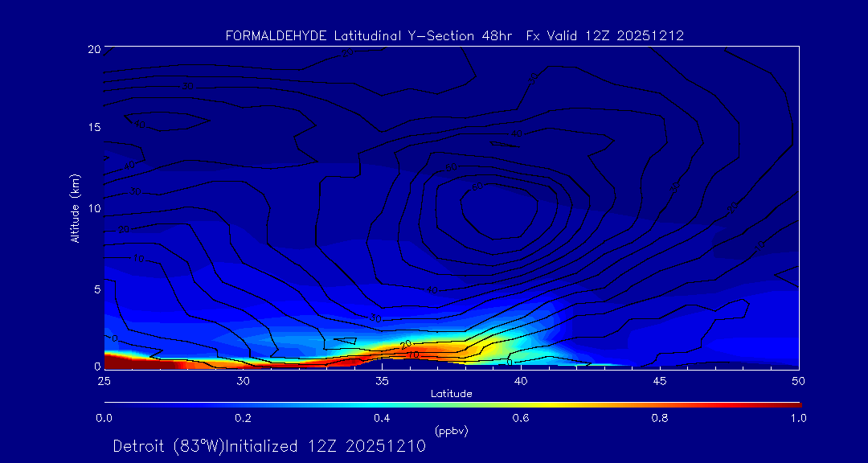This screenshot has width=868, height=463.
Task: Click altitude tick label 5
Action: click(95, 289)
